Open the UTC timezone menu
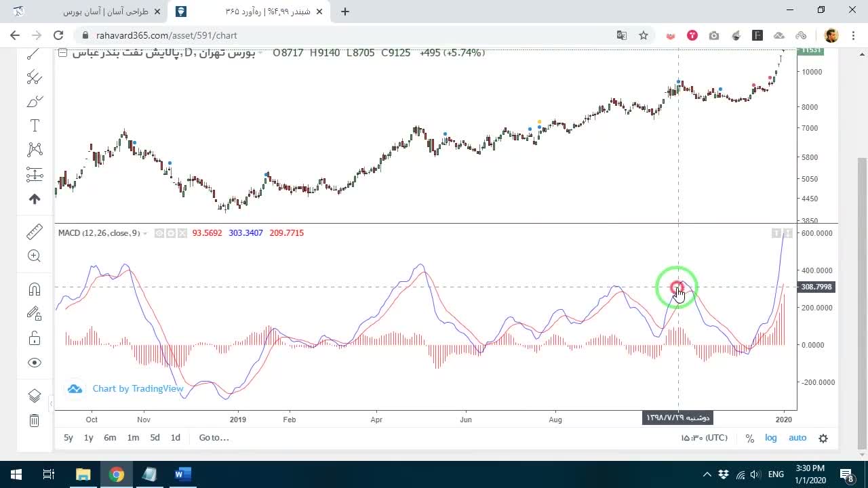 tap(705, 438)
